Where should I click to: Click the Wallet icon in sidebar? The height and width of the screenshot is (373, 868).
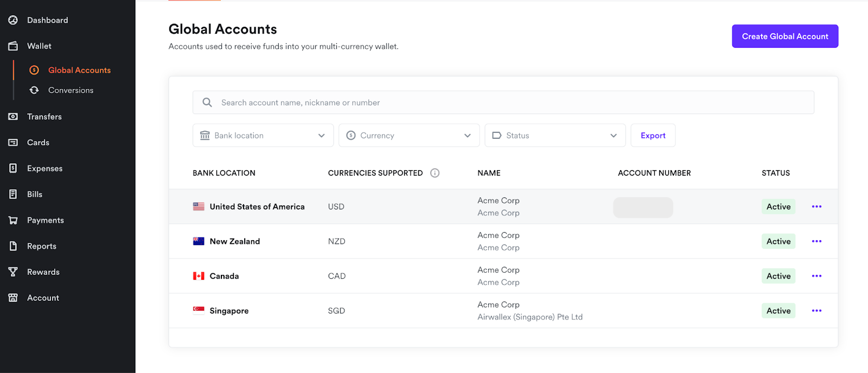pos(13,46)
